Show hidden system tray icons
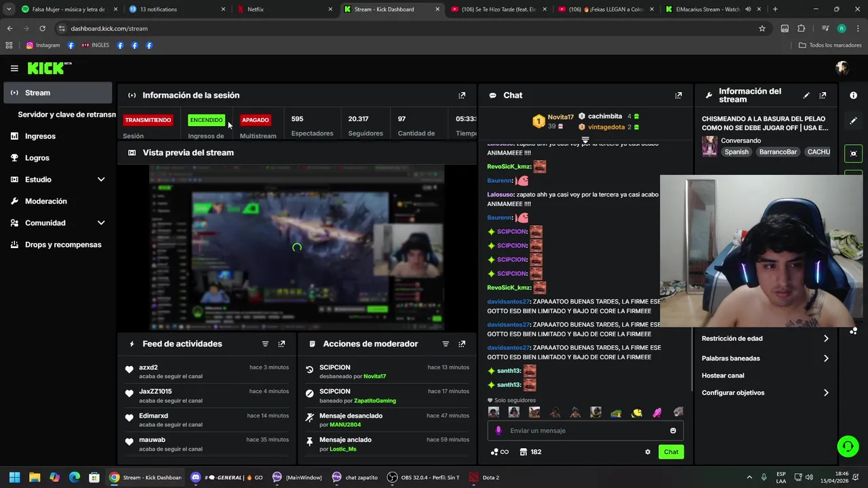This screenshot has width=868, height=488. [x=749, y=477]
